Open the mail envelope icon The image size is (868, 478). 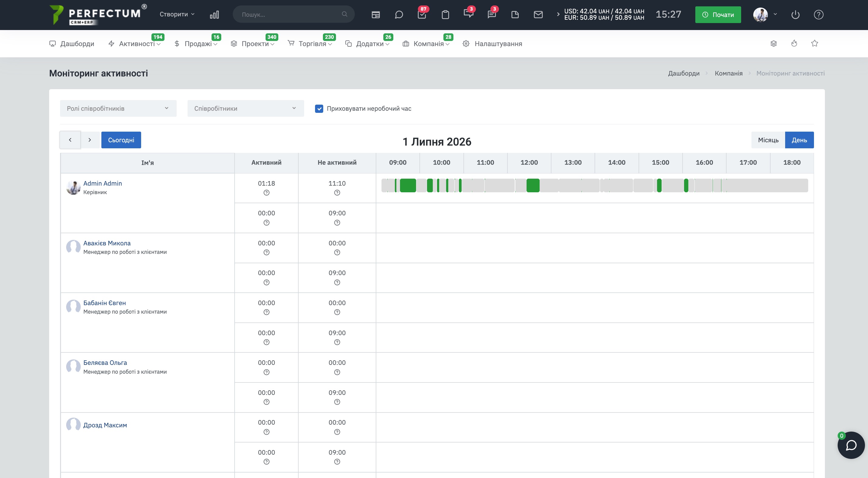point(538,15)
